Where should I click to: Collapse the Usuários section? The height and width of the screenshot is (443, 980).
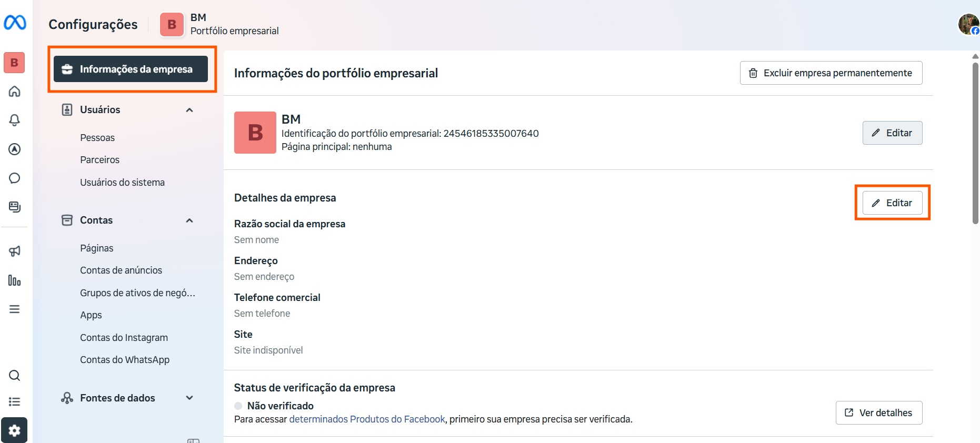[189, 110]
